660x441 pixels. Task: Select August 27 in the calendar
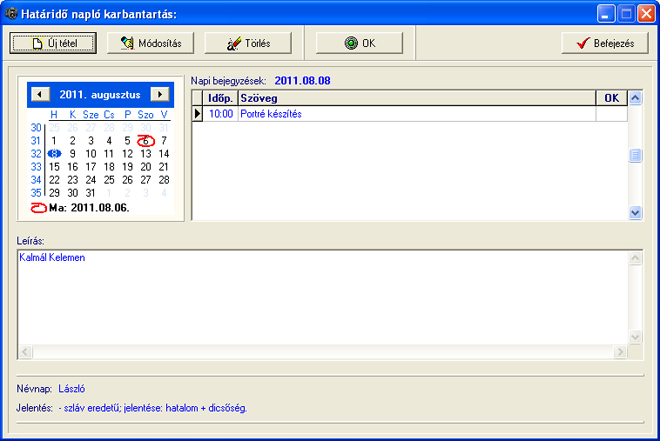click(x=146, y=180)
